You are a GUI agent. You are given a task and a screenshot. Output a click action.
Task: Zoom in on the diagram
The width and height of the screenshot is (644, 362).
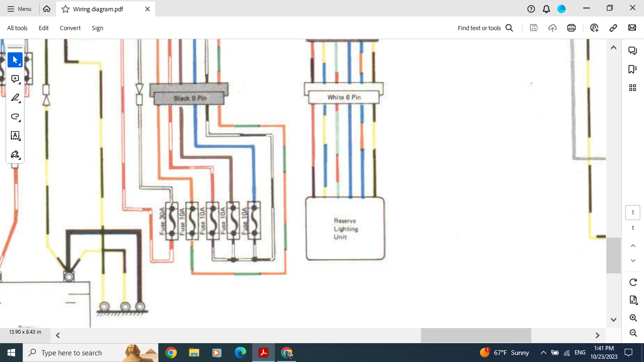pyautogui.click(x=633, y=318)
